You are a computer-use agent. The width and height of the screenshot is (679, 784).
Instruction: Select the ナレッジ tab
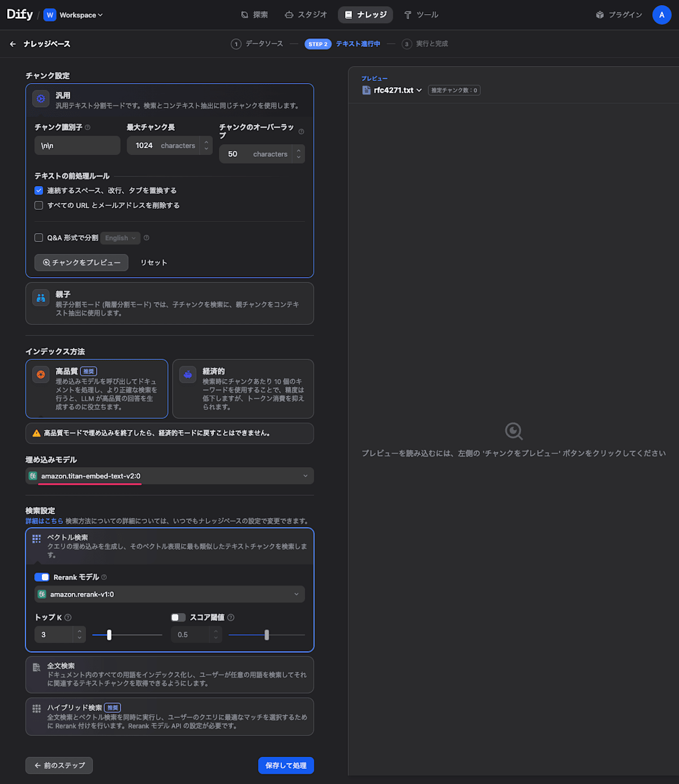click(x=366, y=15)
